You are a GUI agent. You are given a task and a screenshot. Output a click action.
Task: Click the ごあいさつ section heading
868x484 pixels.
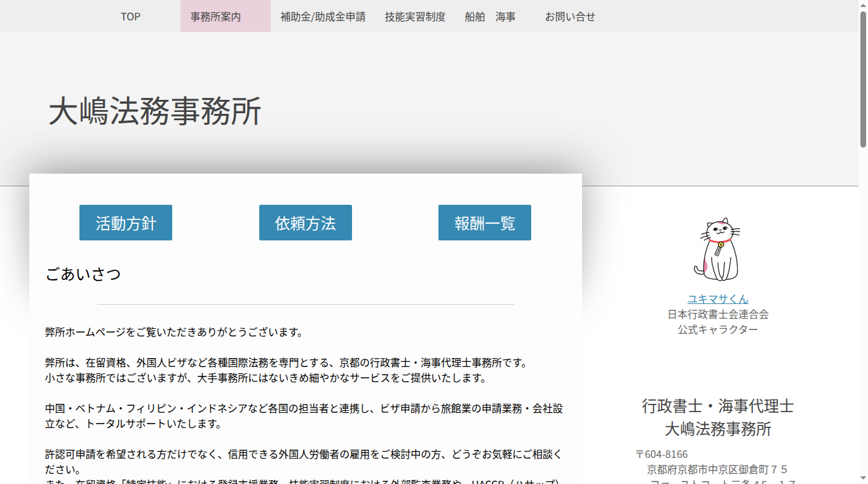tap(83, 275)
